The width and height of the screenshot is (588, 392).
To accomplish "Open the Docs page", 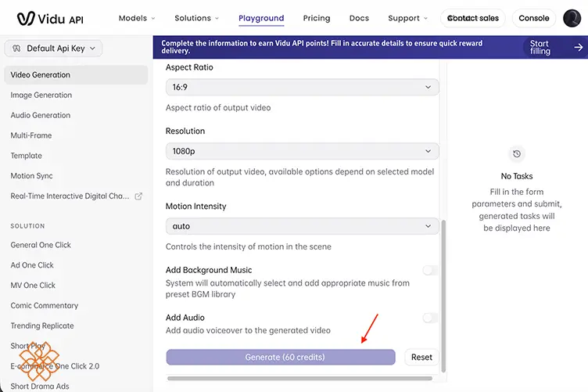I will point(359,18).
